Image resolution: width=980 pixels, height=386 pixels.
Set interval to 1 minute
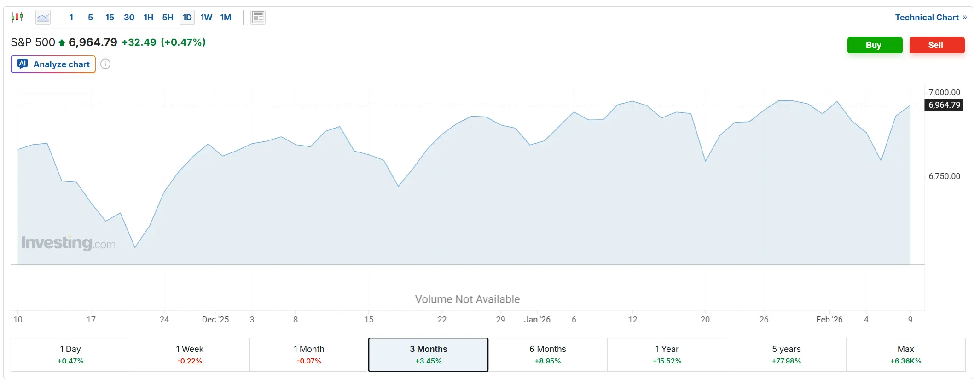[x=71, y=18]
